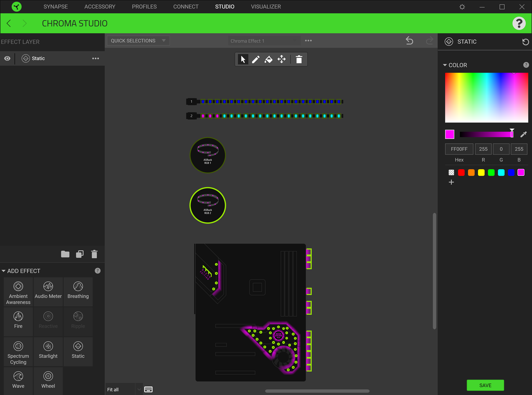Select the Static effect layer
The image size is (532, 395).
coord(53,59)
